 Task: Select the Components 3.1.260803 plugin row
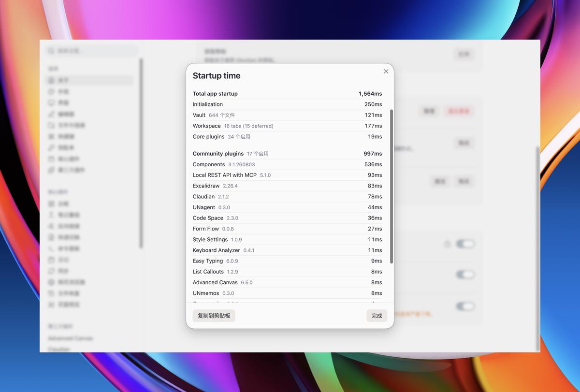pos(287,164)
